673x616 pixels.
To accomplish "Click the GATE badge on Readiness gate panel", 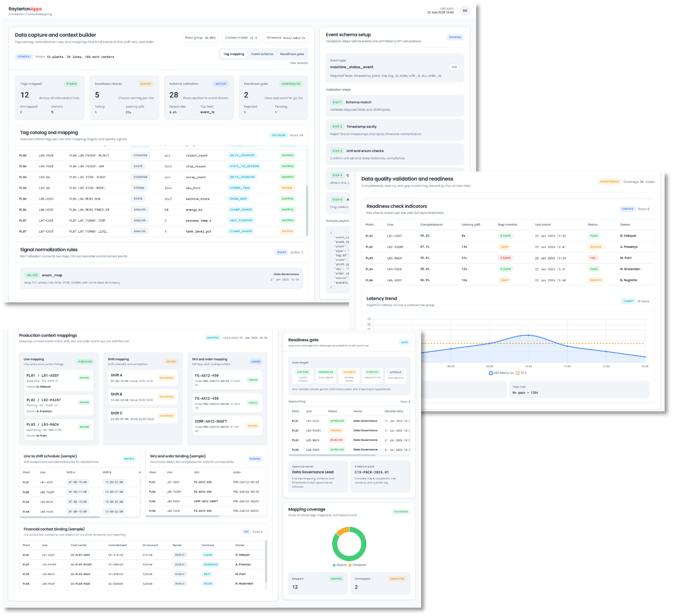I will pyautogui.click(x=405, y=342).
